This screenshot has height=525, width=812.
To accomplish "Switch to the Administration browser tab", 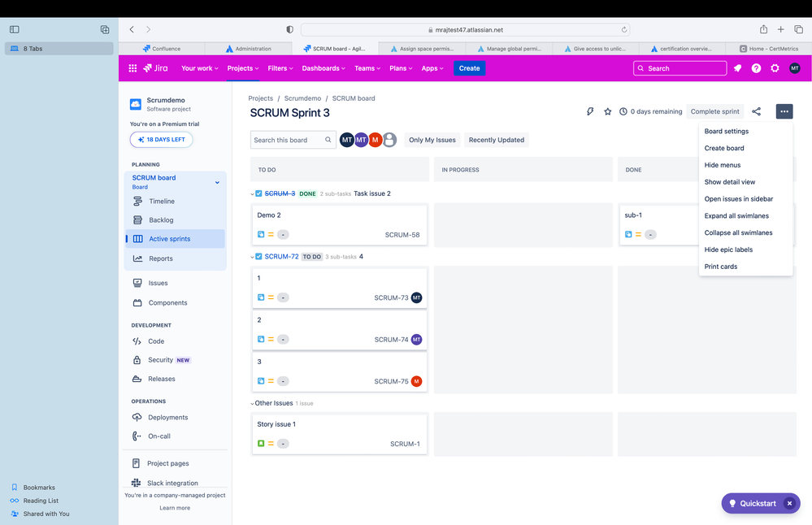I will [249, 49].
